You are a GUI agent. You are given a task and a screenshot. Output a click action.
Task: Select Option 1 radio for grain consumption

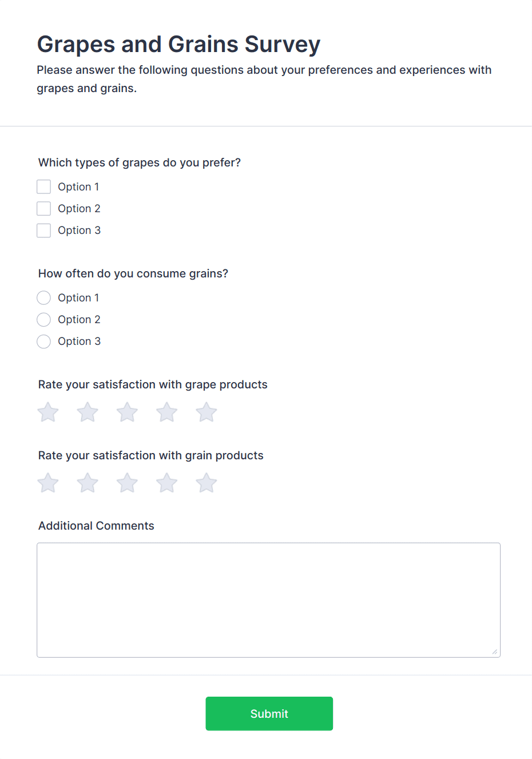point(44,298)
